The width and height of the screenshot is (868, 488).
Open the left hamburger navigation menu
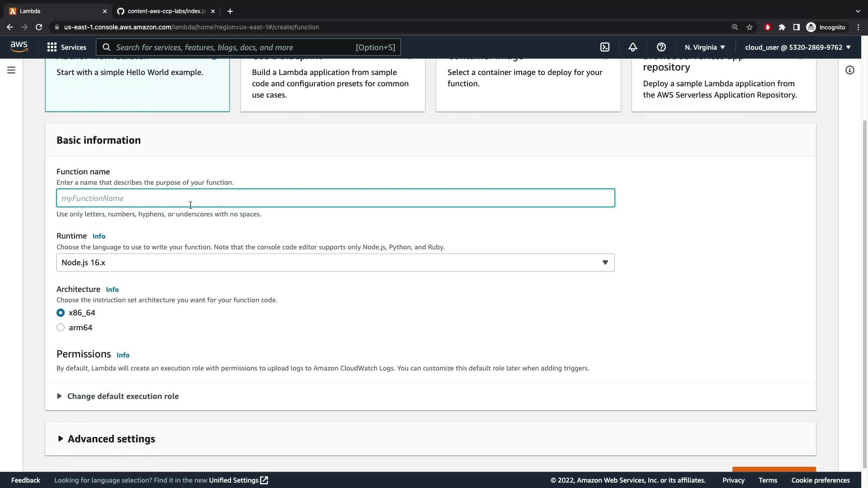11,70
